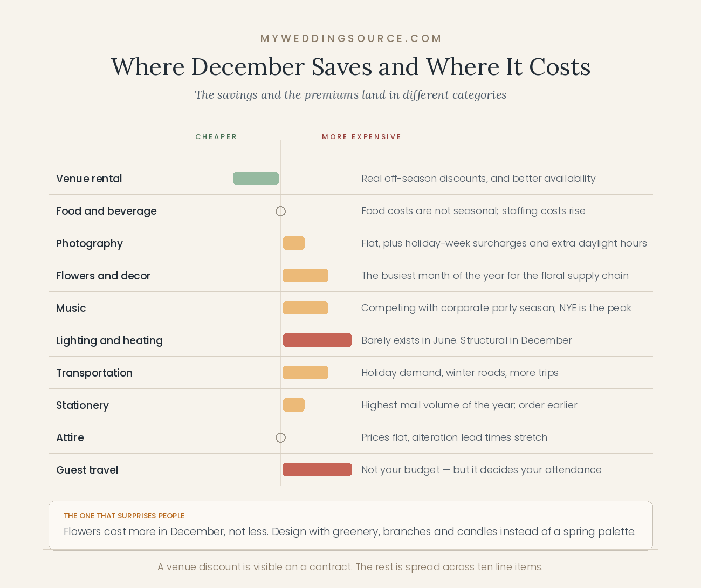Click the floral supply chain note text
The height and width of the screenshot is (588, 701).
[495, 276]
